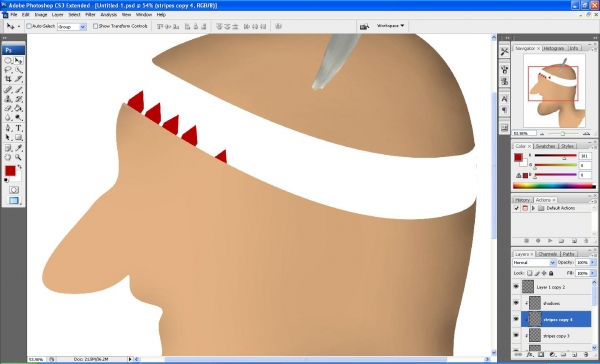Switch to the Channels tab
600x364 pixels.
[x=548, y=254]
